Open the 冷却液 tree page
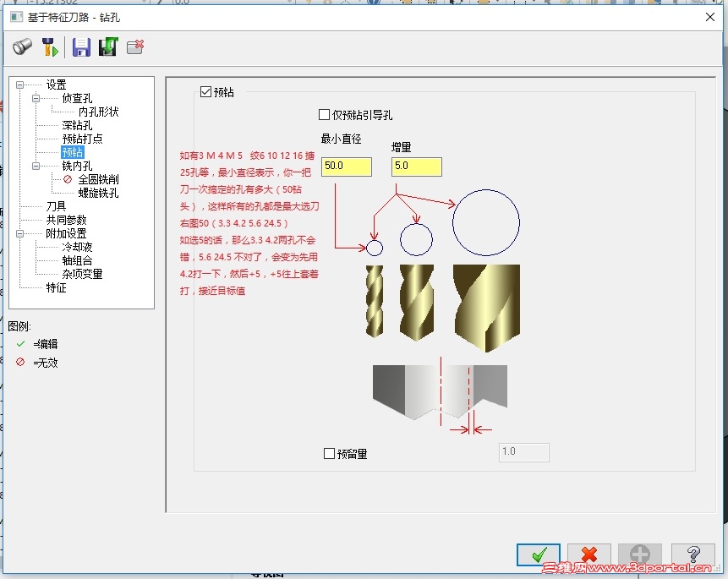The width and height of the screenshot is (728, 579). 77,247
